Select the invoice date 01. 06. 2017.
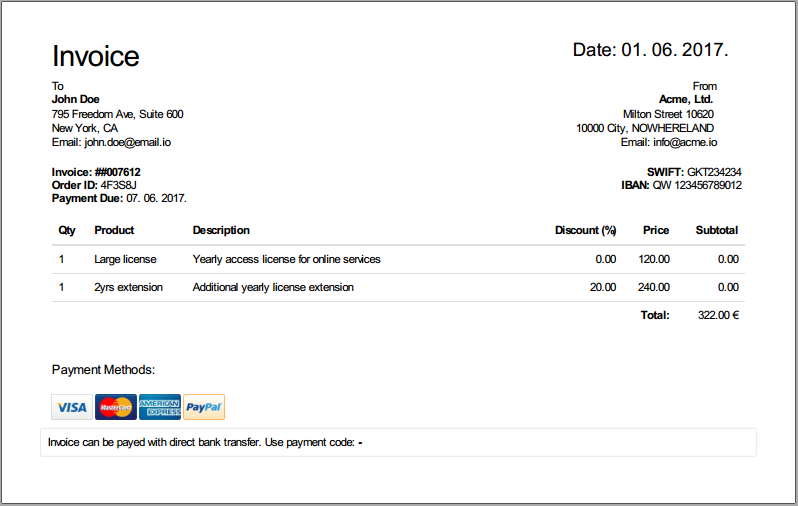This screenshot has height=506, width=798. point(675,50)
